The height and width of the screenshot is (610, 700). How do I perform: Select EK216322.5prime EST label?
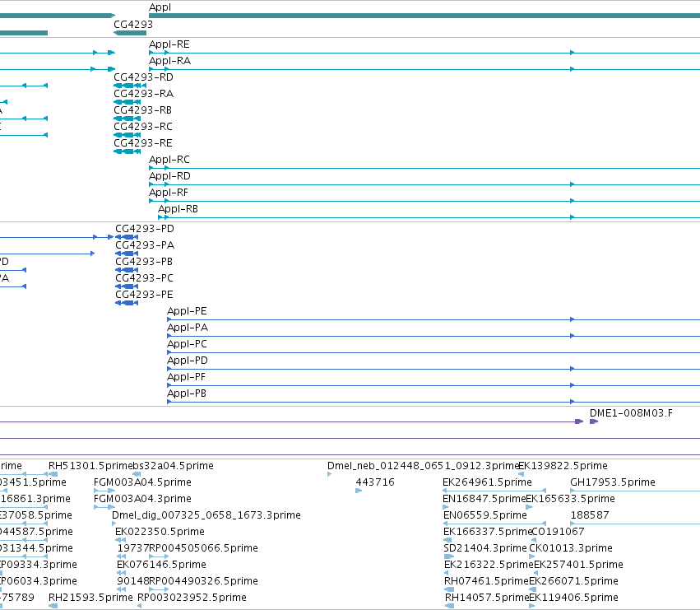click(489, 565)
